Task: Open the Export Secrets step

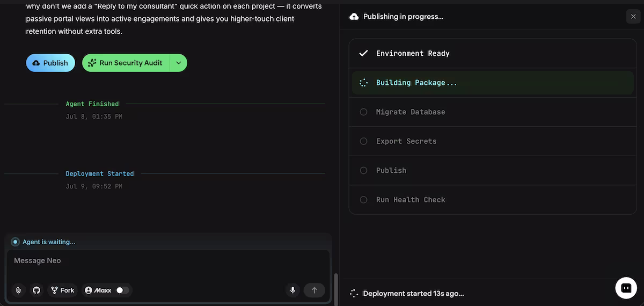Action: tap(493, 141)
